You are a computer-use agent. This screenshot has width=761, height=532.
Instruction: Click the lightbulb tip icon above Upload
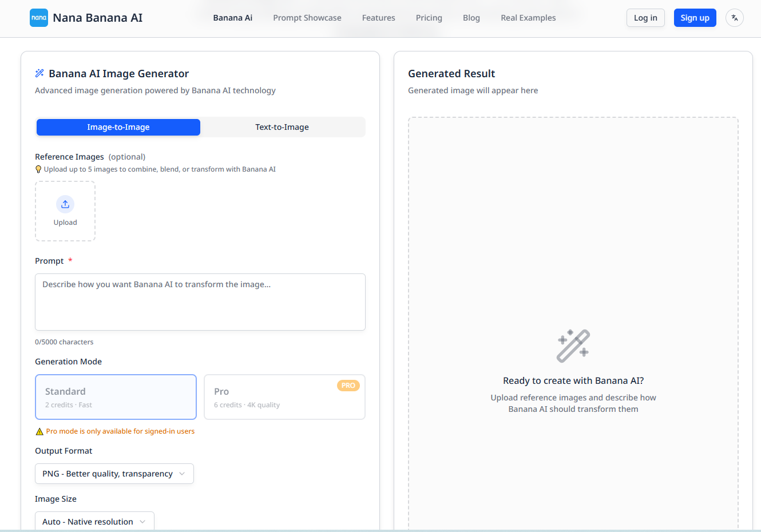click(x=38, y=169)
